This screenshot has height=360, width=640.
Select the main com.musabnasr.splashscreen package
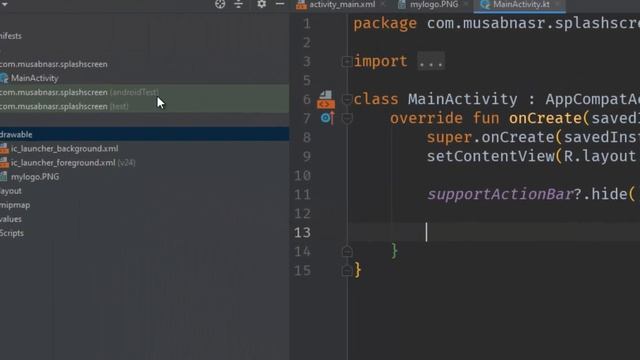(53, 64)
